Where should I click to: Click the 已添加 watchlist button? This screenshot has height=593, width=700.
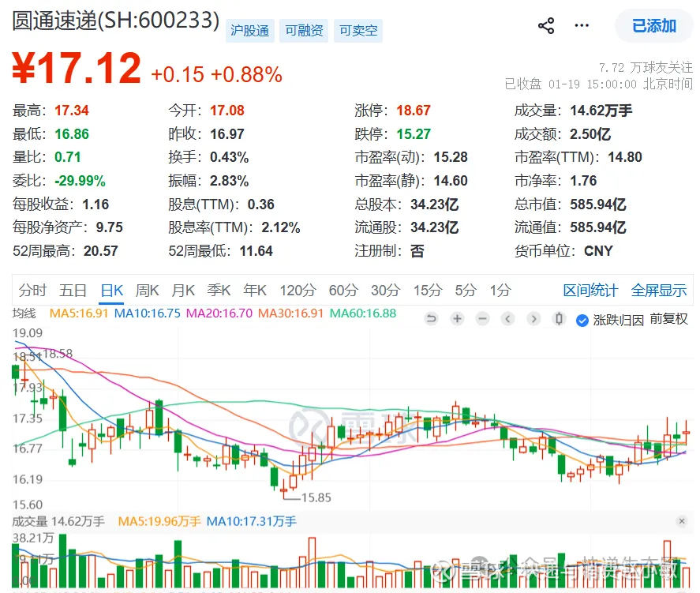654,26
